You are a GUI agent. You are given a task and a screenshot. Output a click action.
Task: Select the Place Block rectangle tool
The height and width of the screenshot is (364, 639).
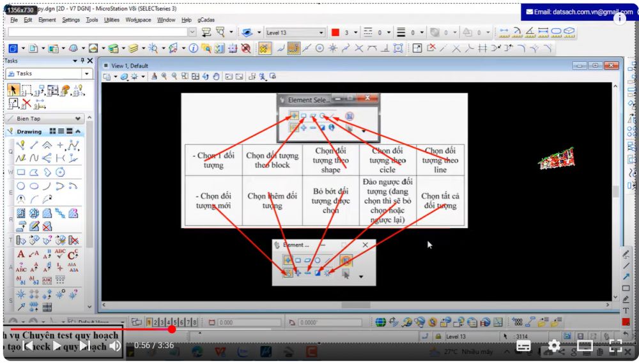[21, 172]
